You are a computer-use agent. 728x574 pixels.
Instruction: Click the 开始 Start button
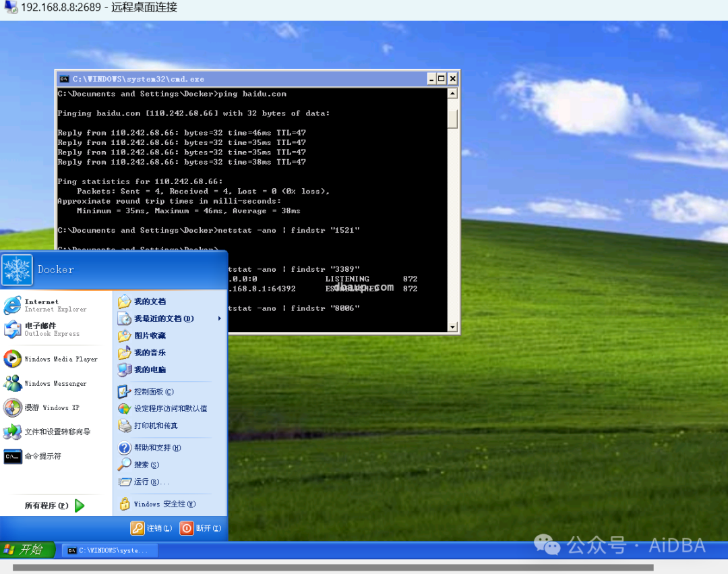(28, 550)
